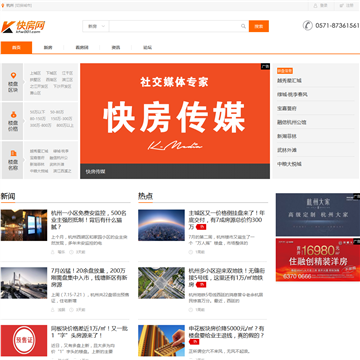The image size is (360, 360).
Task: Open 新湖菲林 in recommendation list
Action: tap(287, 136)
